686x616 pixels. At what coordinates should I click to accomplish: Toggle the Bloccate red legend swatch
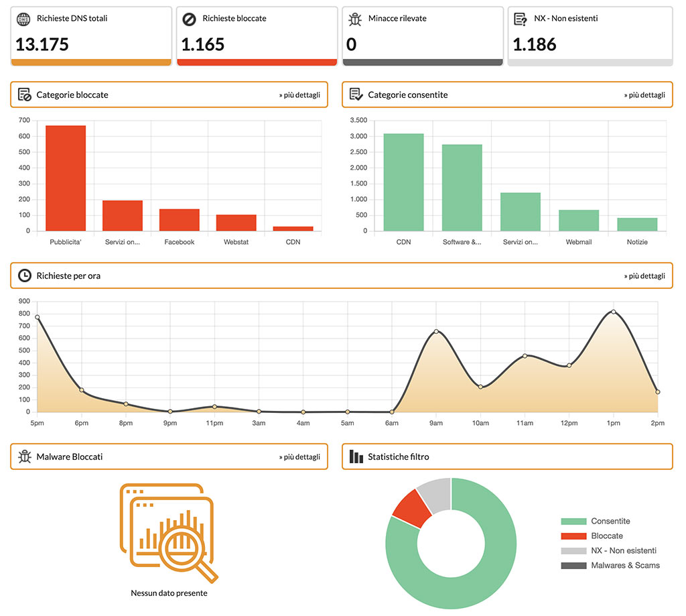tap(573, 536)
